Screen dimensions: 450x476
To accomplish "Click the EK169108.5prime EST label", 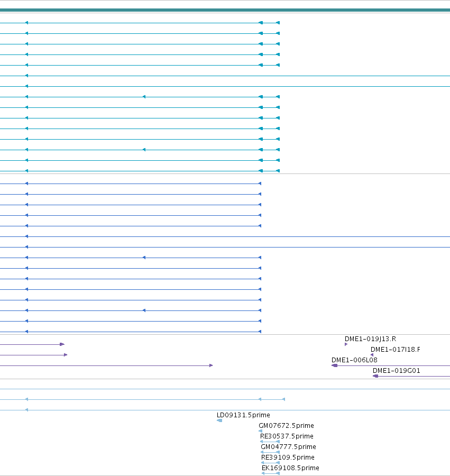I will (290, 468).
